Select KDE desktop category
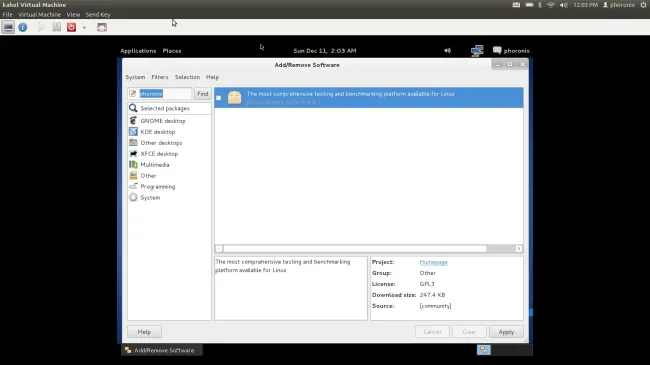Screen dimensions: 650x365 (169, 132)
